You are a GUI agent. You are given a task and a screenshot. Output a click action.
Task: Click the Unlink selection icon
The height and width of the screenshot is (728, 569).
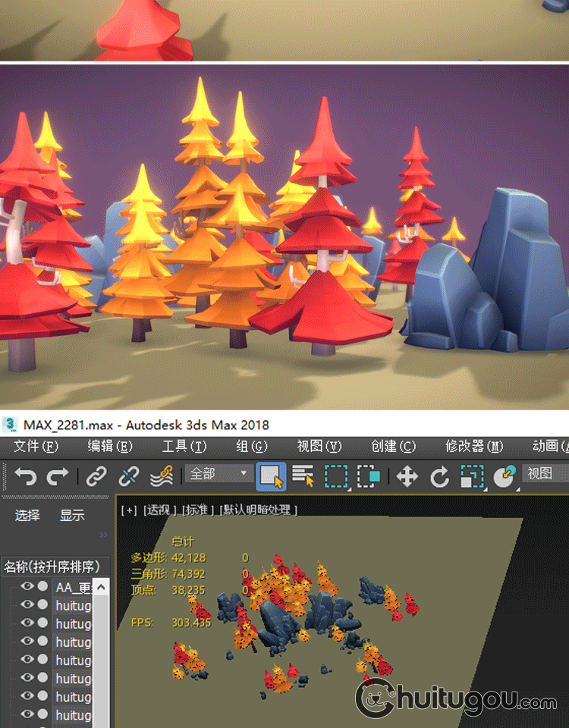129,476
